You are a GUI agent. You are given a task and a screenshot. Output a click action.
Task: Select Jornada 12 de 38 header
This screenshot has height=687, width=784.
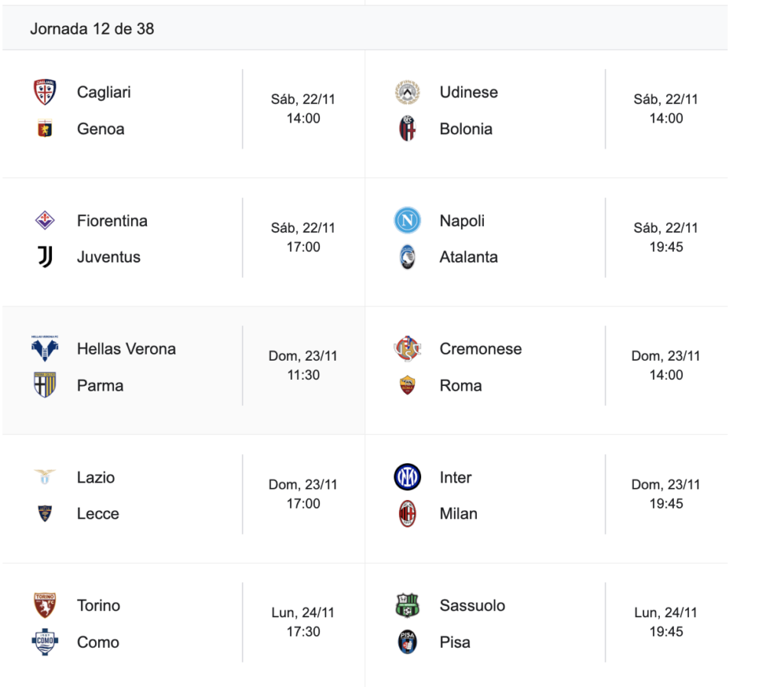92,28
